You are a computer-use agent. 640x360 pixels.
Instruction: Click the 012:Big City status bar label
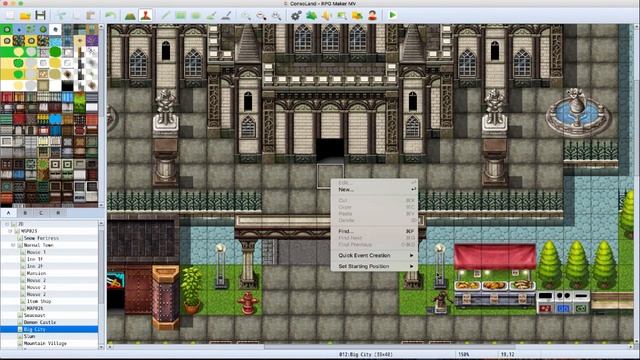366,355
